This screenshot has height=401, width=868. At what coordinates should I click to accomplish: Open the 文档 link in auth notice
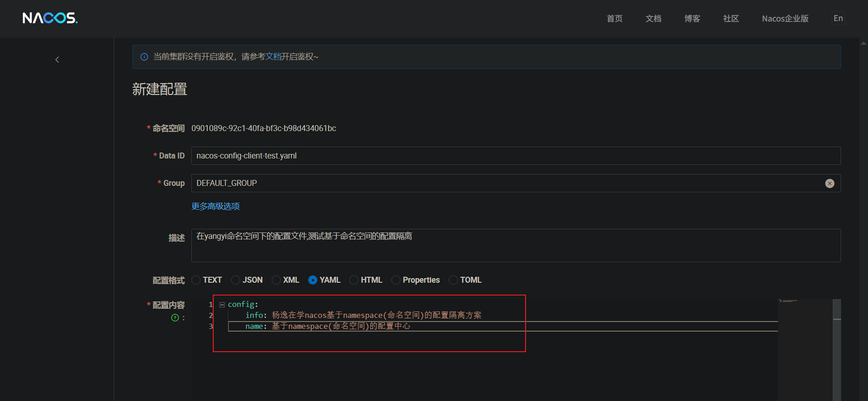click(x=274, y=57)
